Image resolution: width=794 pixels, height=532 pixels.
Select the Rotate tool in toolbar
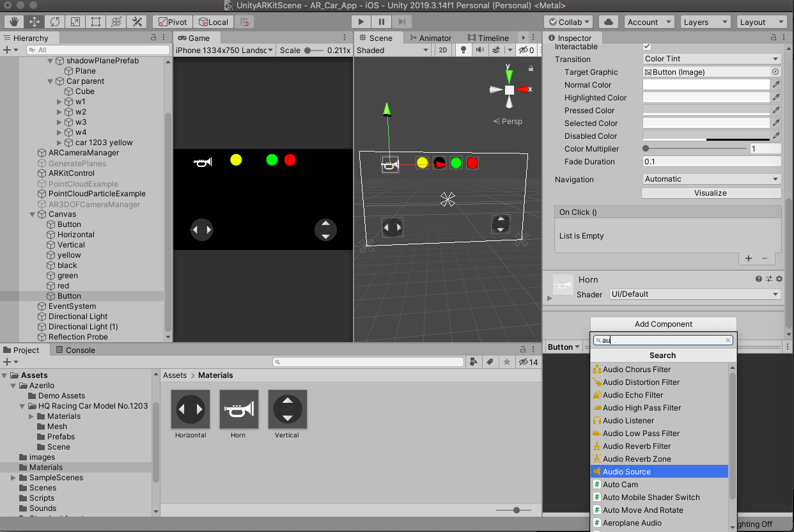[x=55, y=22]
